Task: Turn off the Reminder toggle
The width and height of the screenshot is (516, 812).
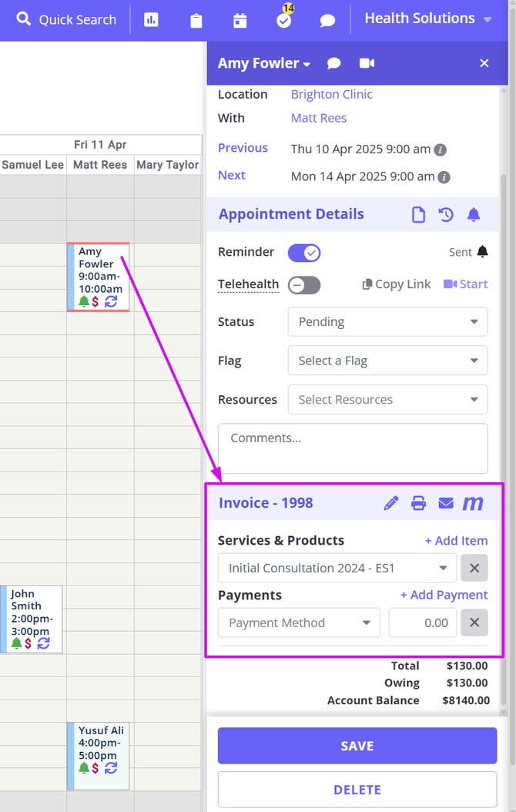Action: [304, 253]
